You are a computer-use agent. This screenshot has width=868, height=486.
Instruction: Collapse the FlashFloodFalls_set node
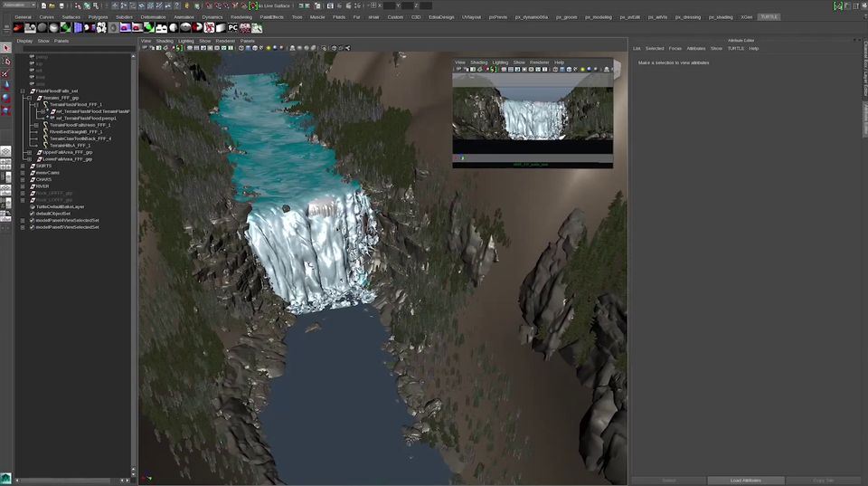pos(24,91)
